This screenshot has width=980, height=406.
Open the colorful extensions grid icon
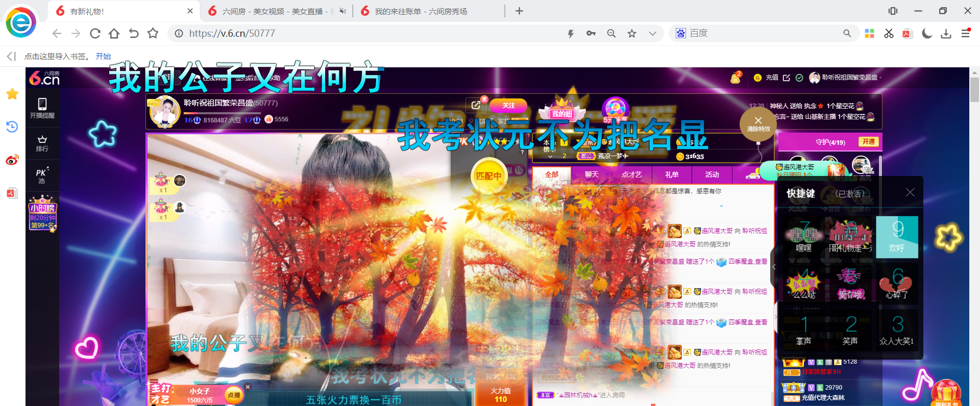(870, 34)
